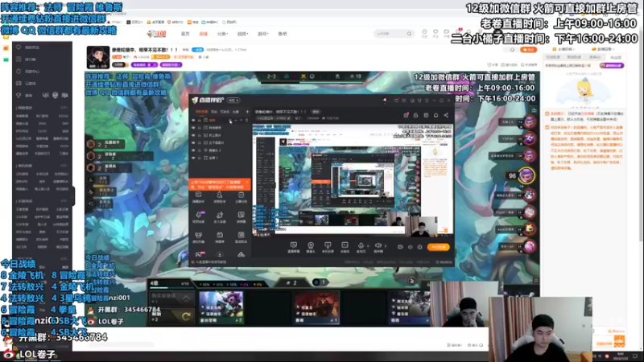
Task: Select the red demon champion card in the shop
Action: pyautogui.click(x=316, y=307)
